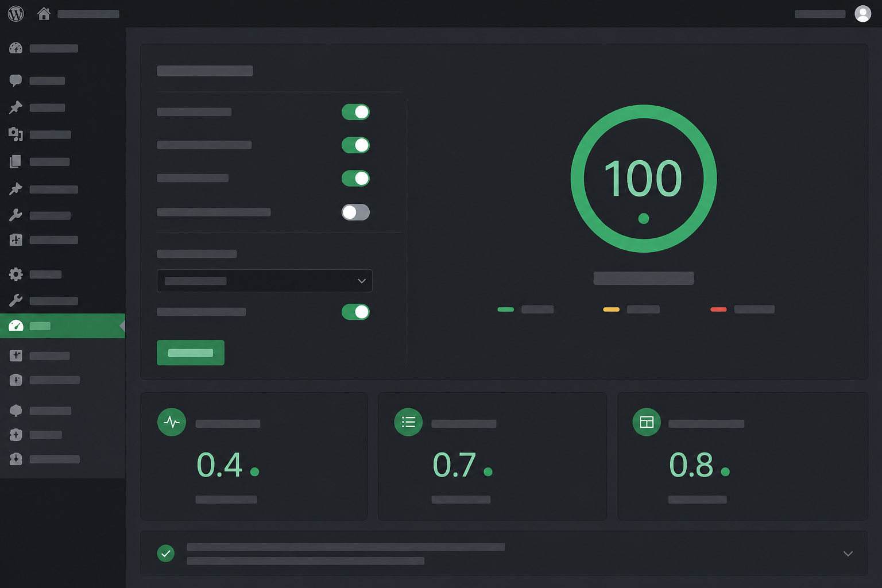Click the username label beside the avatar
Image resolution: width=882 pixels, height=588 pixels.
820,14
